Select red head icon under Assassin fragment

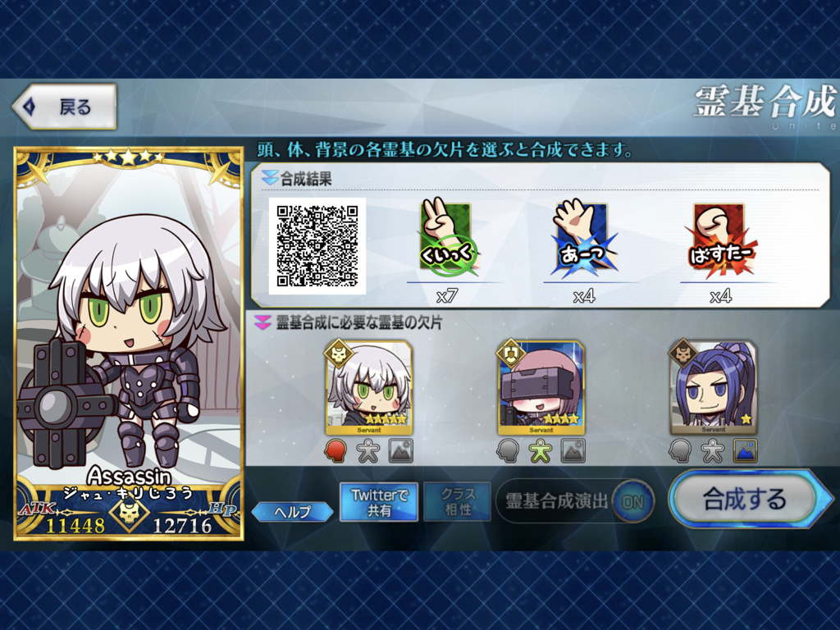pos(336,451)
